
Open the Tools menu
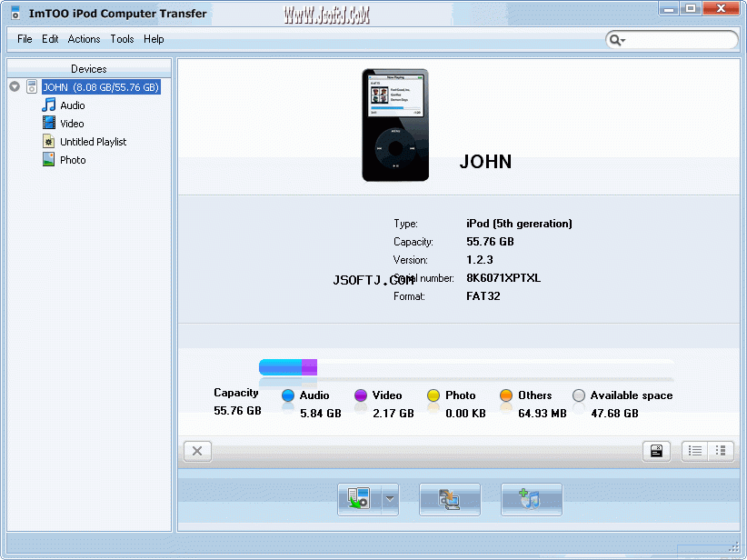[122, 39]
